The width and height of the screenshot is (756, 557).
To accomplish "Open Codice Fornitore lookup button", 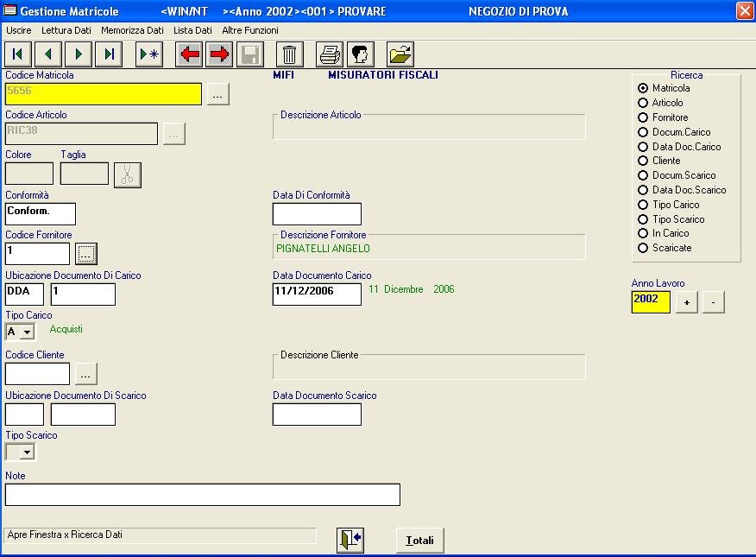I will tap(87, 254).
